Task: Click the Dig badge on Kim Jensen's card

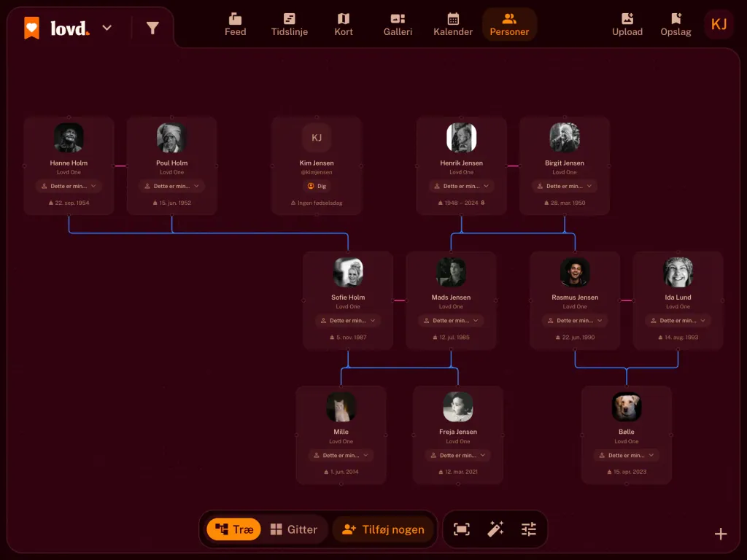Action: pos(317,186)
